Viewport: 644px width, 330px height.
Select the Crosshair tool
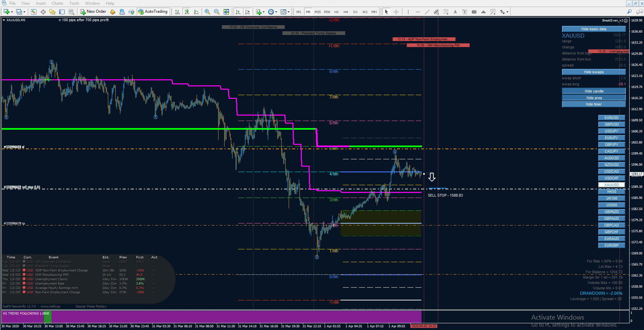pyautogui.click(x=396, y=12)
